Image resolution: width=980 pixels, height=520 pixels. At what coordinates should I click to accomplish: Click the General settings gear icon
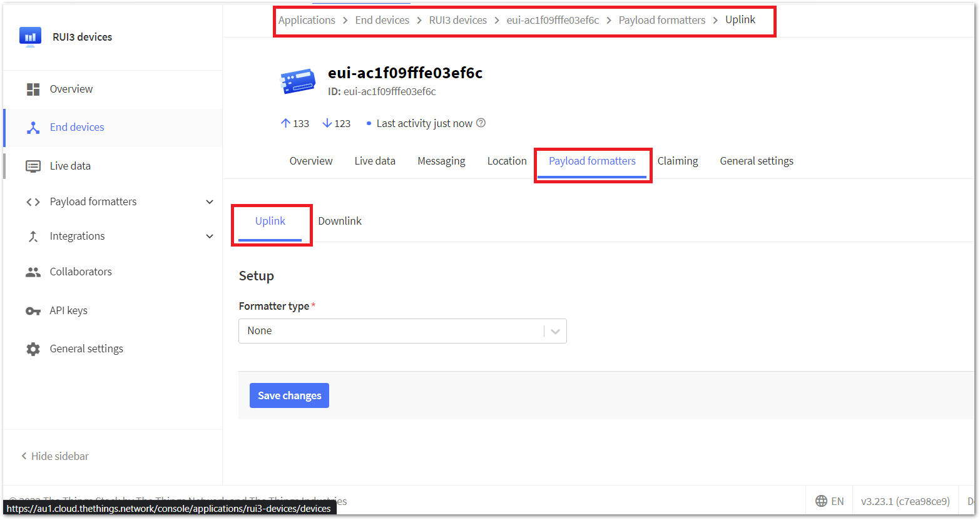coord(33,349)
